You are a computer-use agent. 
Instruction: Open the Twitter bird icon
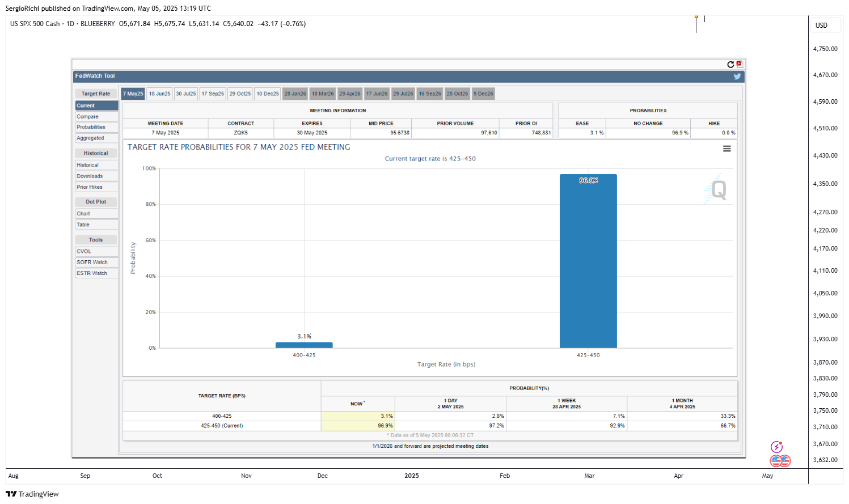coord(737,77)
